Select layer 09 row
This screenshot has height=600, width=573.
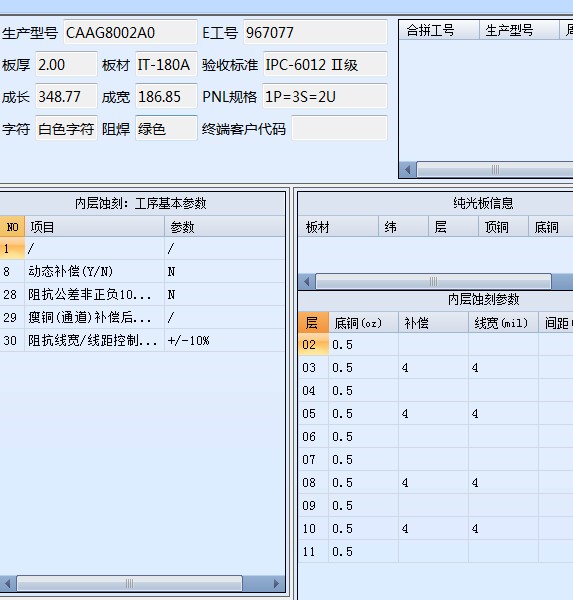436,505
